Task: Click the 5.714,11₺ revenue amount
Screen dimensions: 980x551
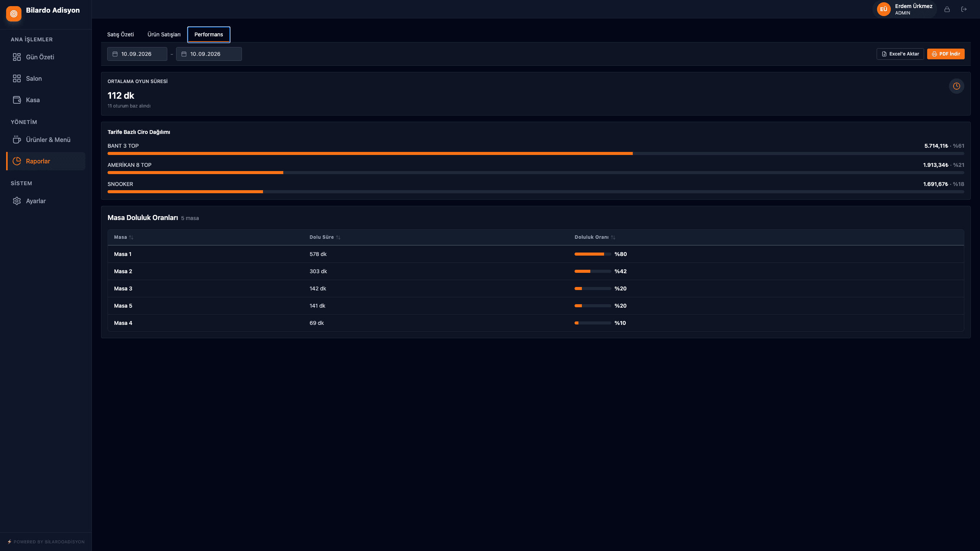Action: [x=936, y=146]
